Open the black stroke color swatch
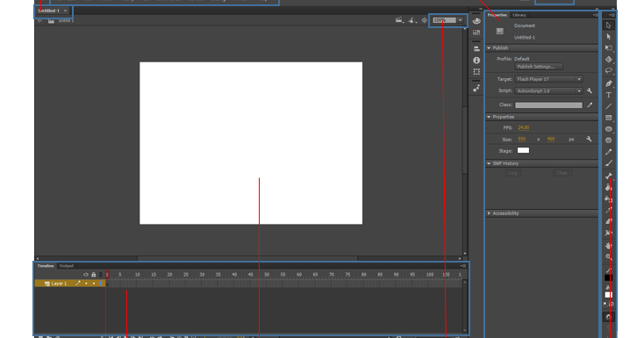The image size is (644, 338). point(608,278)
